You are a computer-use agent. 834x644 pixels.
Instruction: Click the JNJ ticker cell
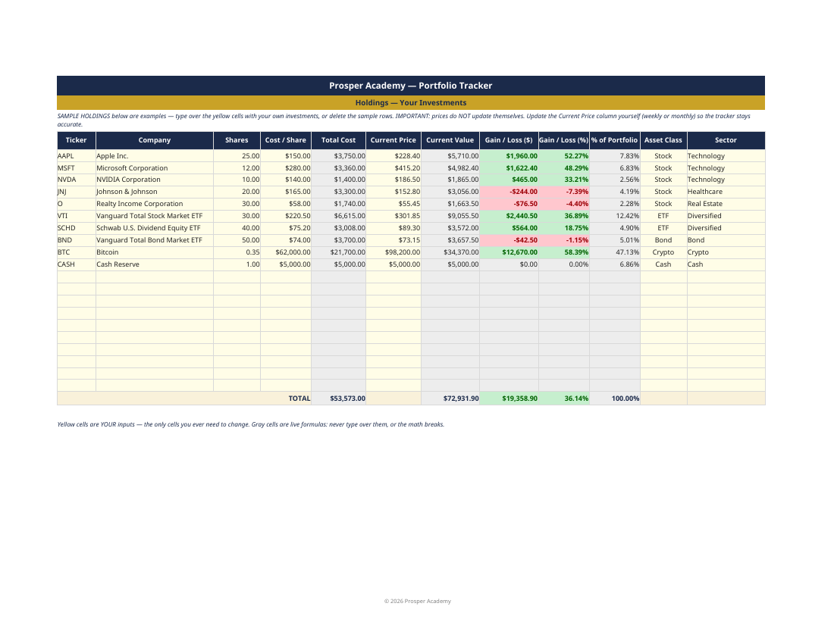click(x=76, y=192)
